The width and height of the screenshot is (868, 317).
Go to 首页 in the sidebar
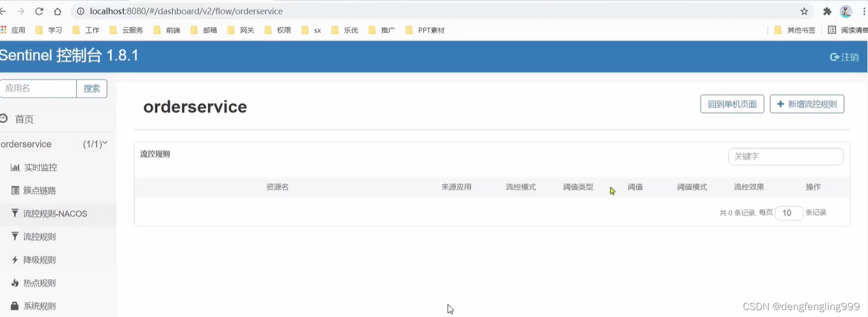coord(24,119)
